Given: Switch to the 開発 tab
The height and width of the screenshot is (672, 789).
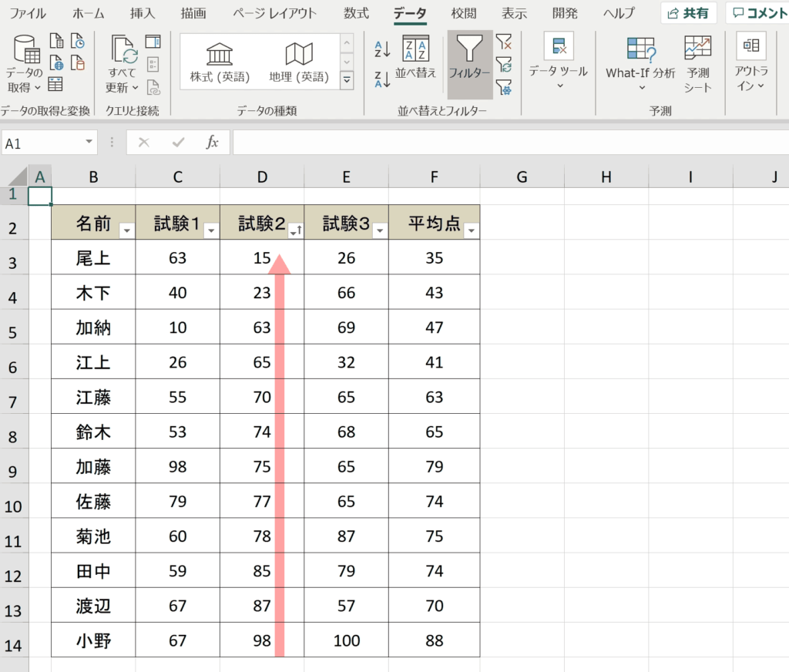Looking at the screenshot, I should coord(565,13).
